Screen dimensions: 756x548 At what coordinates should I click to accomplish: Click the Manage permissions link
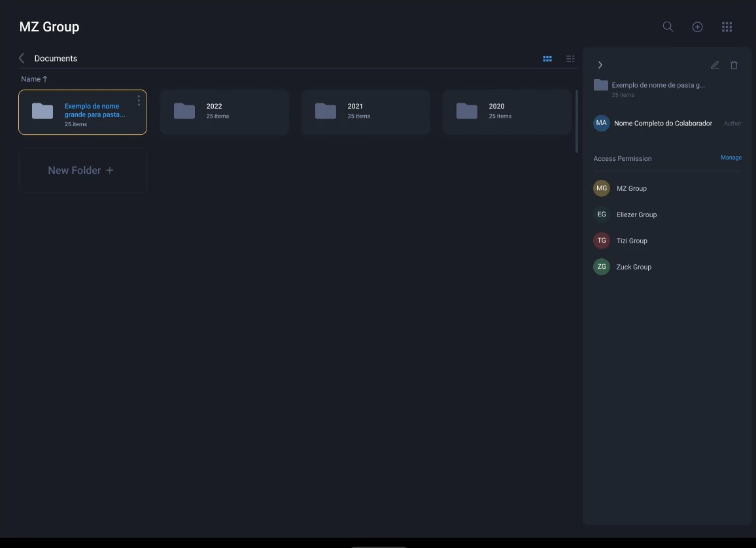[x=731, y=158]
